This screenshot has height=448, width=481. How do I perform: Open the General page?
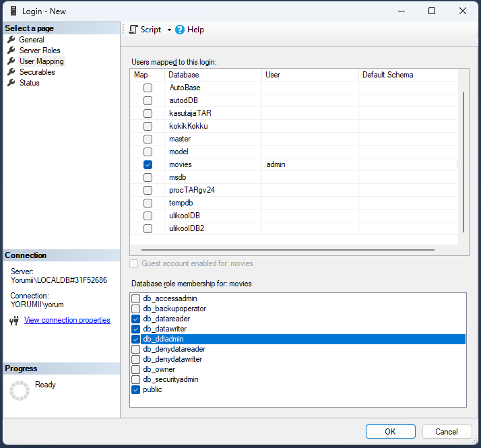32,40
